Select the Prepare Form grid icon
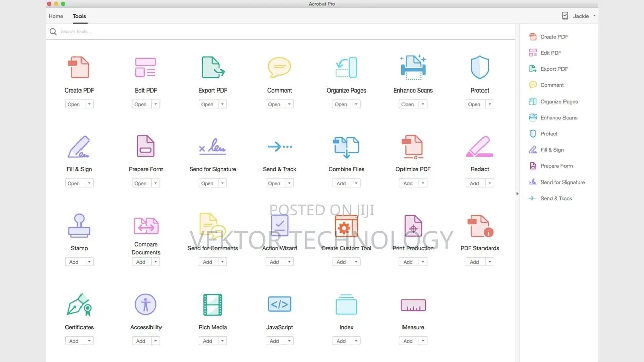 click(146, 146)
